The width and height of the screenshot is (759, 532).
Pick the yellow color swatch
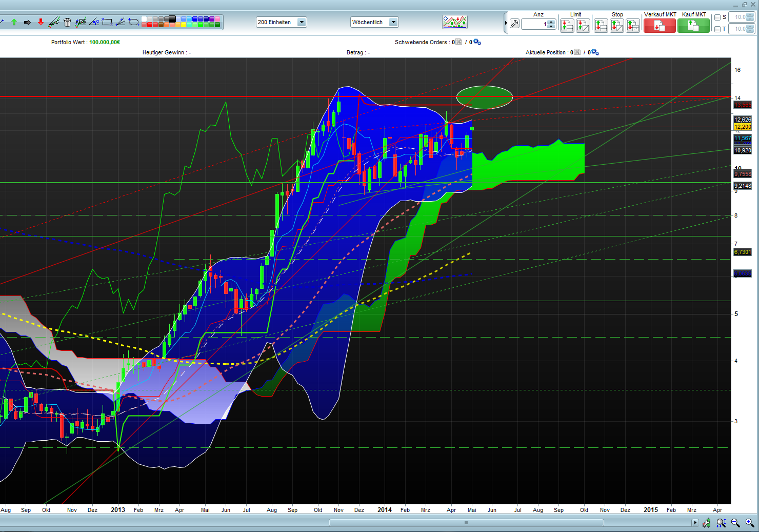[184, 25]
